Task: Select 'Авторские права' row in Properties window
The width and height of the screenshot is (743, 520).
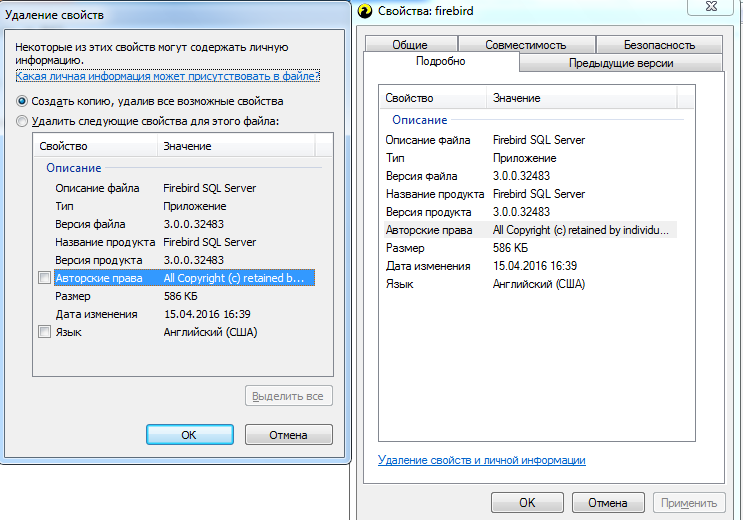Action: (x=530, y=230)
